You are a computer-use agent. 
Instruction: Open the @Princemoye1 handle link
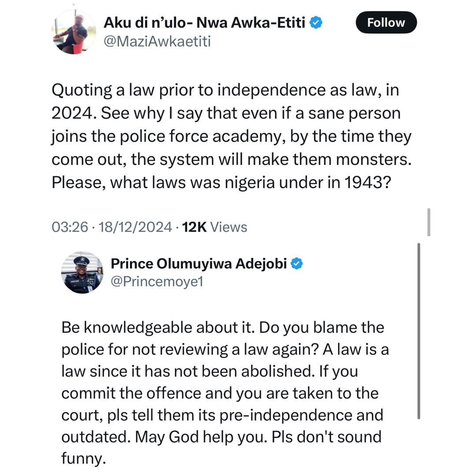click(156, 281)
